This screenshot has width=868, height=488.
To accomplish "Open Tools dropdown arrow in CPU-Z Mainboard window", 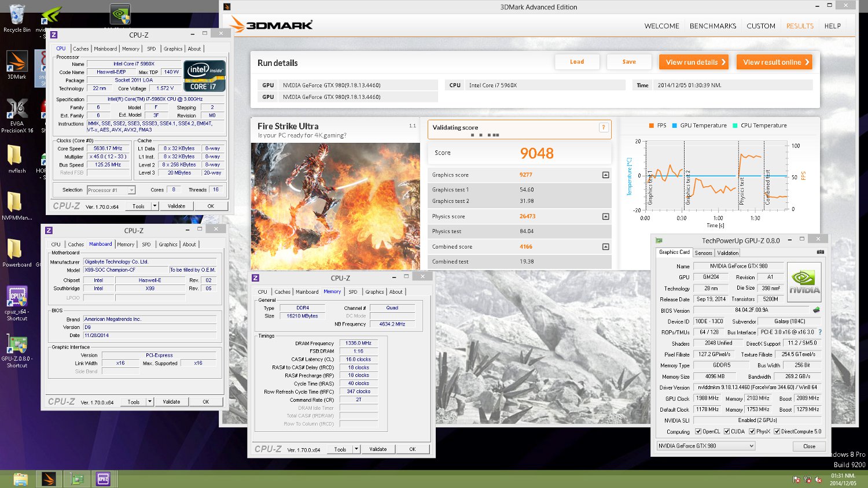I will coord(150,401).
